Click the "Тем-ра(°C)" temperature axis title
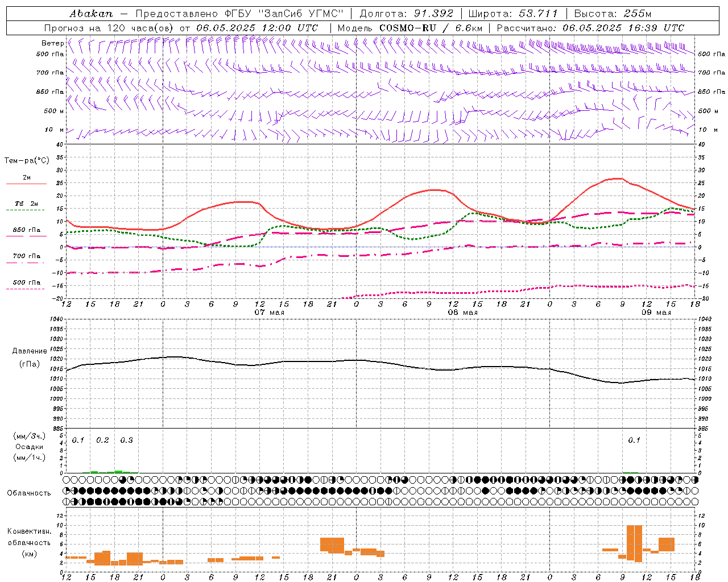 (x=27, y=161)
